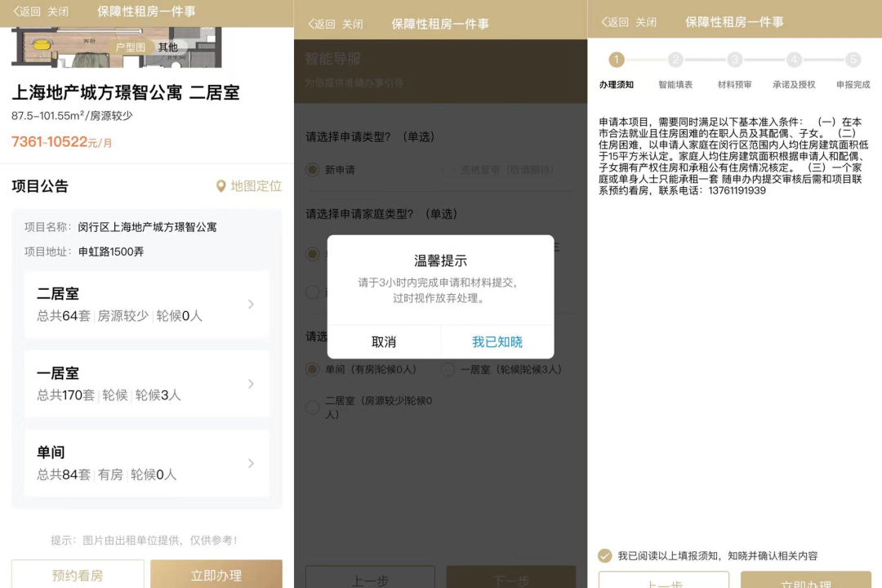The width and height of the screenshot is (882, 588).
Task: Switch to the 户型图 image tab
Action: coord(130,47)
